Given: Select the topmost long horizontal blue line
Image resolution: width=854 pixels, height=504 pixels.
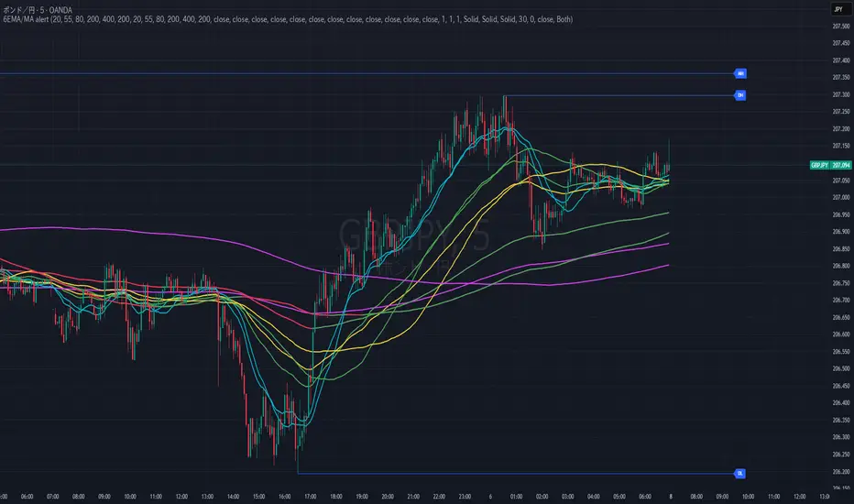Looking at the screenshot, I should coord(367,73).
